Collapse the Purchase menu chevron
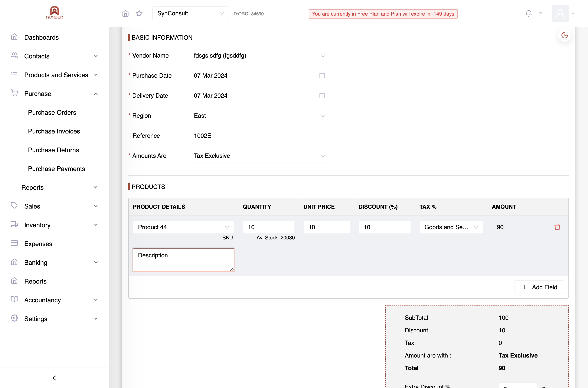The height and width of the screenshot is (388, 588). 96,94
